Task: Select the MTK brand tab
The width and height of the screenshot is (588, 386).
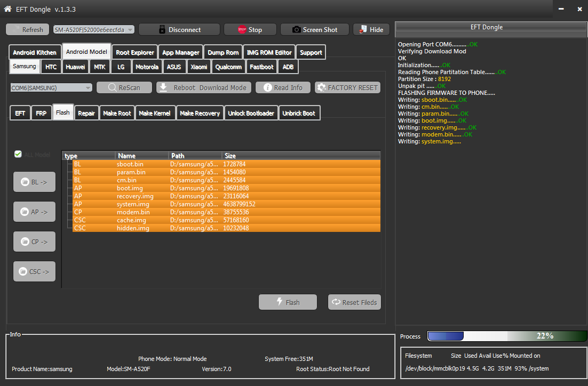Action: point(100,67)
